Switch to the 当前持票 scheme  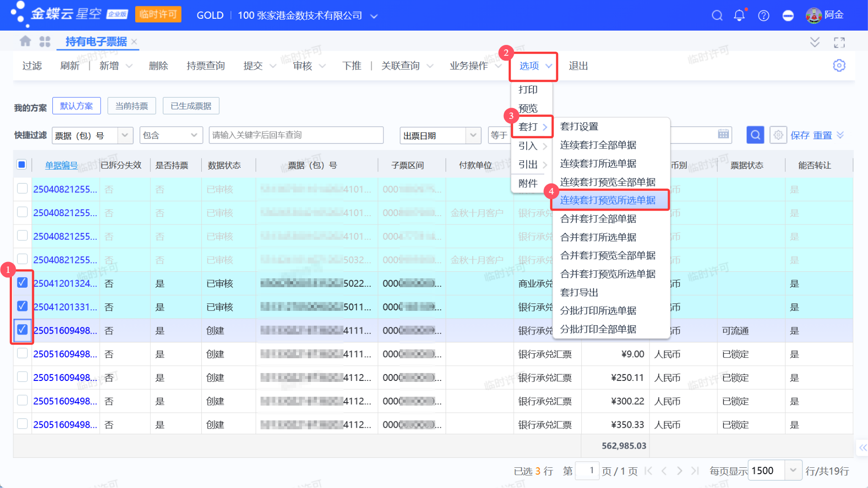[131, 106]
